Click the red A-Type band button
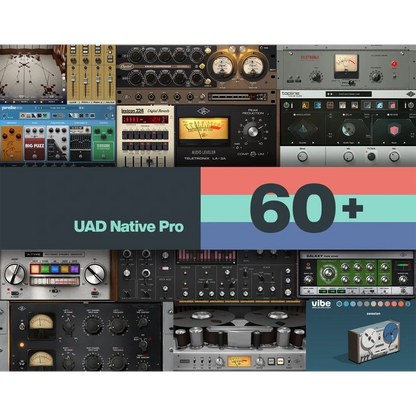Viewport: 416px width, 416px height. pos(35,269)
